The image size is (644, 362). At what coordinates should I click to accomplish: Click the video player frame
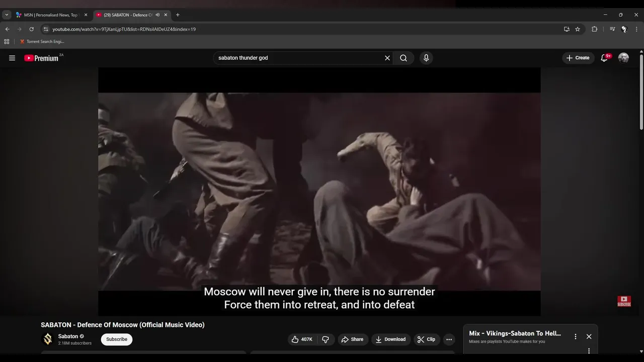(319, 192)
